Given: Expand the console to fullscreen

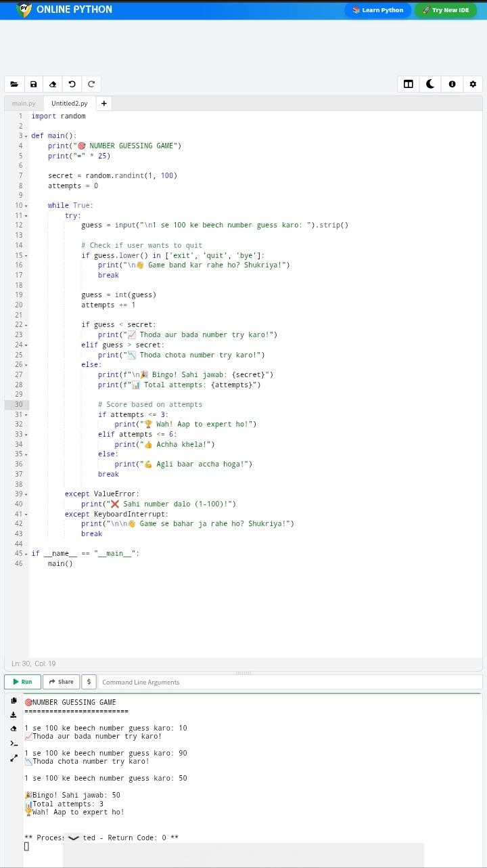Looking at the screenshot, I should click(14, 758).
